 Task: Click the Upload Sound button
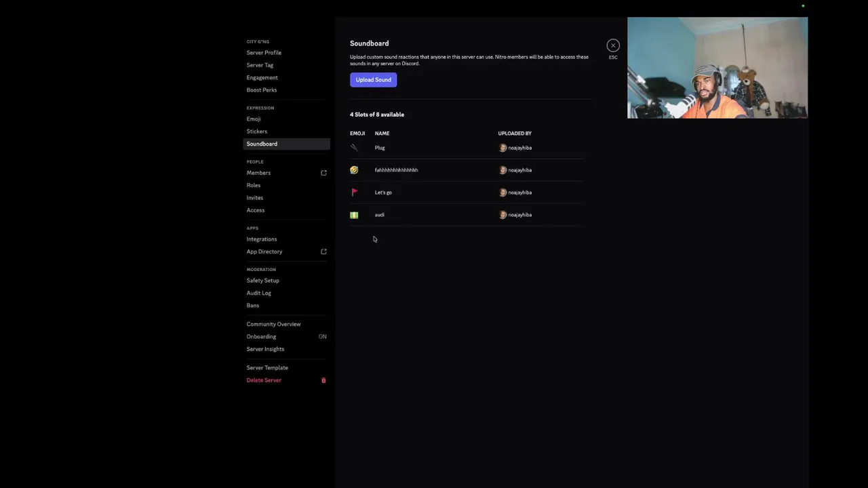(x=374, y=80)
